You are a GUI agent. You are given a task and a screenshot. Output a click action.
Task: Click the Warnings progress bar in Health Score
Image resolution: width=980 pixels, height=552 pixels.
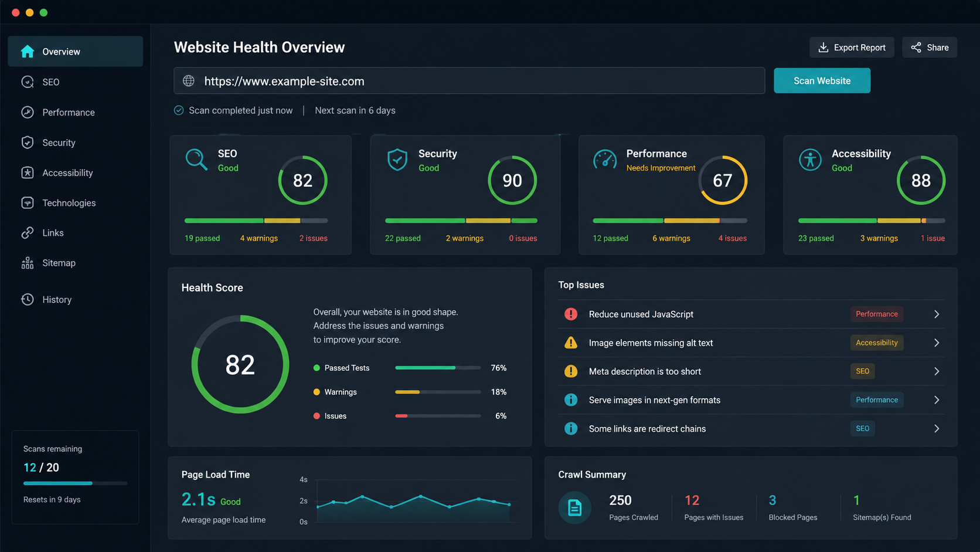pos(438,392)
